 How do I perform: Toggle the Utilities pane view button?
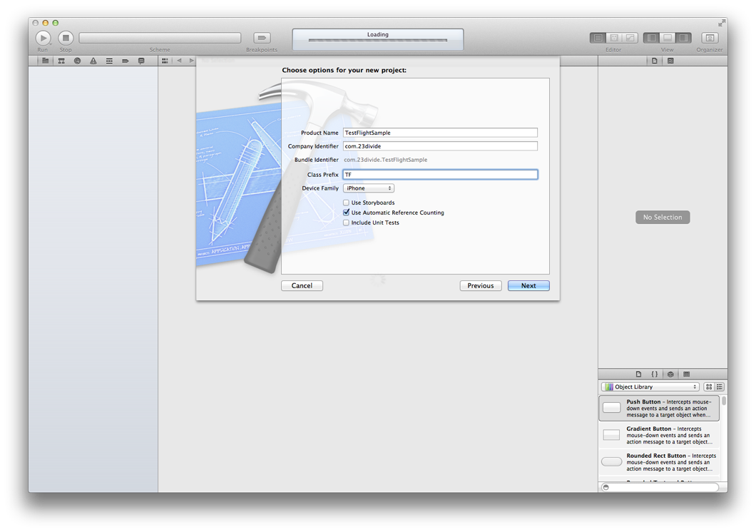[x=684, y=38]
